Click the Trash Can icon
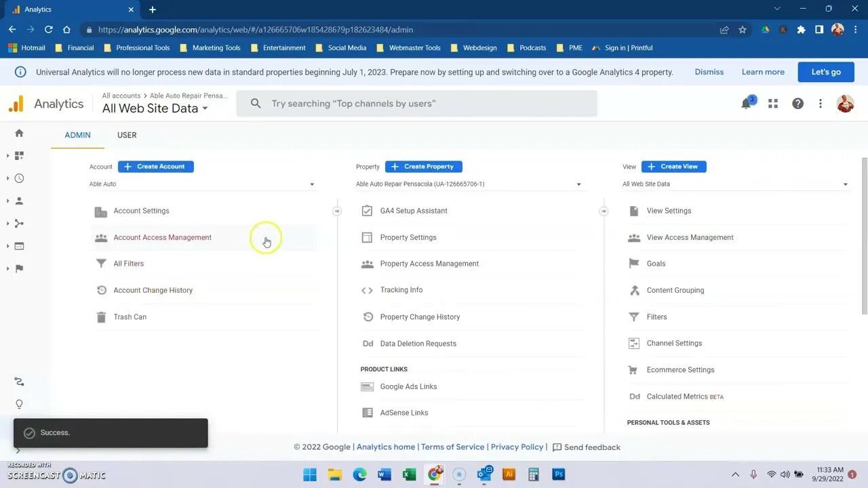This screenshot has width=868, height=488. (x=101, y=317)
